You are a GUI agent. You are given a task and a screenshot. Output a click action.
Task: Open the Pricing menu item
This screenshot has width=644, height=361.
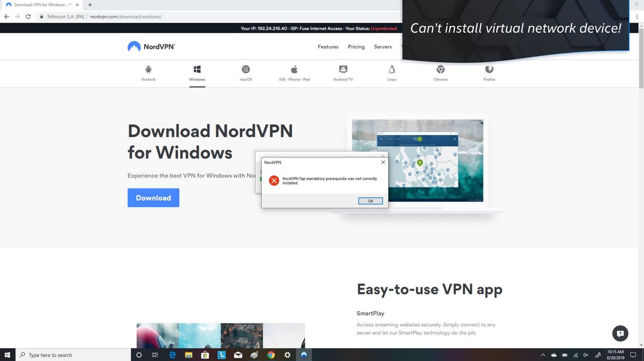[356, 47]
